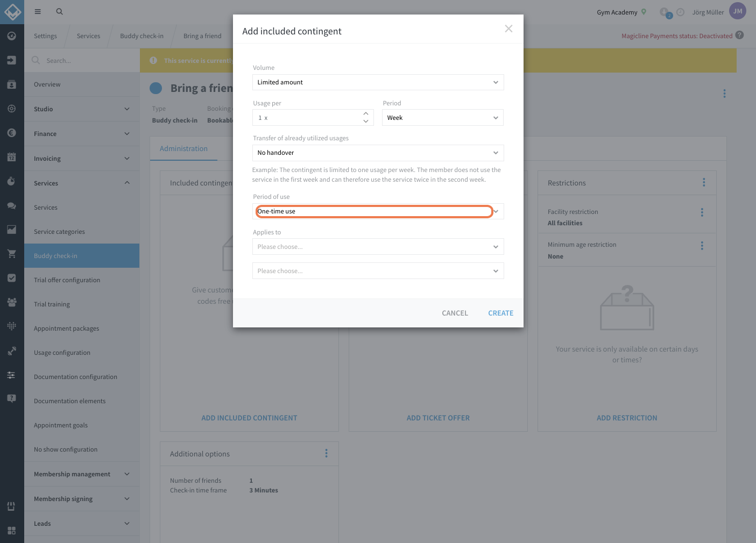The height and width of the screenshot is (543, 756).
Task: Open the Volume dropdown showing Limited amount
Action: coord(378,82)
